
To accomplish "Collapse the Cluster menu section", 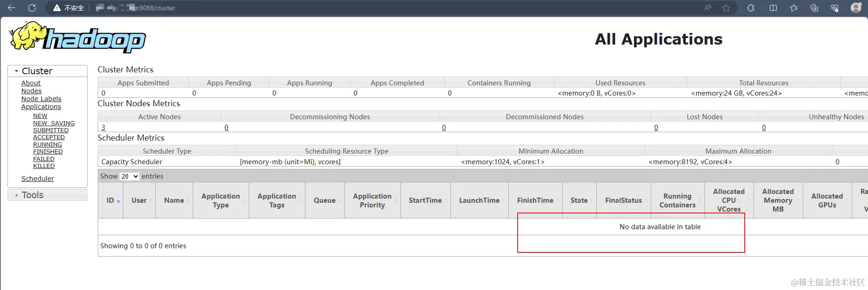I will point(47,71).
